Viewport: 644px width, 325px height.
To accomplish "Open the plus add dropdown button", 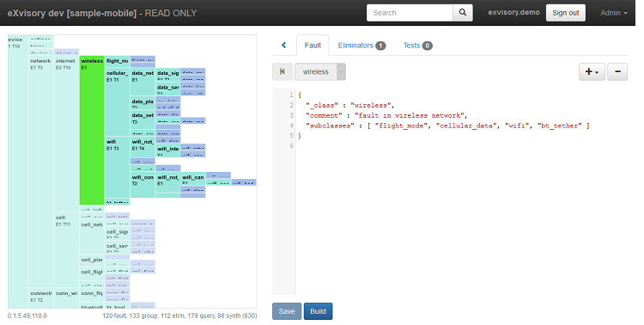I will pyautogui.click(x=592, y=71).
